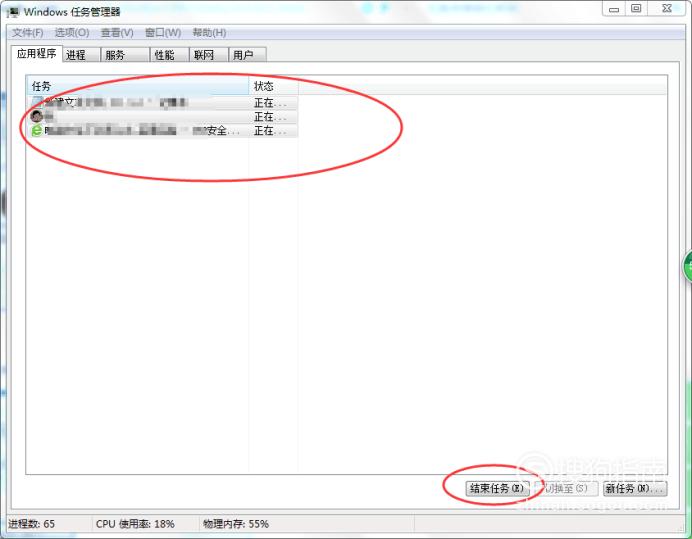Sort by the 状态 column header
This screenshot has height=539, width=692.
(274, 86)
